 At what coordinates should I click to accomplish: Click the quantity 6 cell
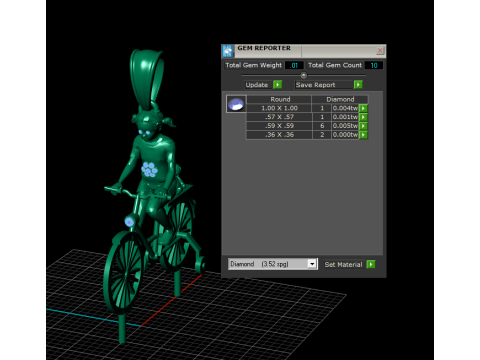click(x=322, y=126)
